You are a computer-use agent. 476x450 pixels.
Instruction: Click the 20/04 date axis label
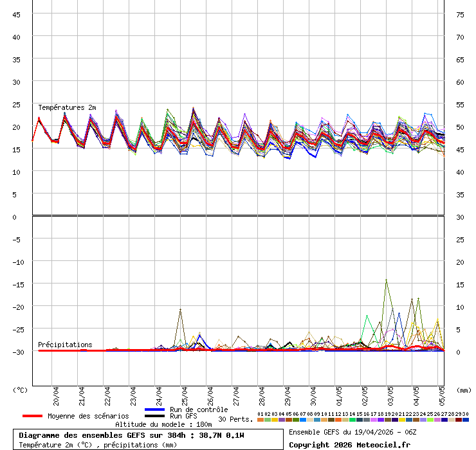(x=57, y=393)
